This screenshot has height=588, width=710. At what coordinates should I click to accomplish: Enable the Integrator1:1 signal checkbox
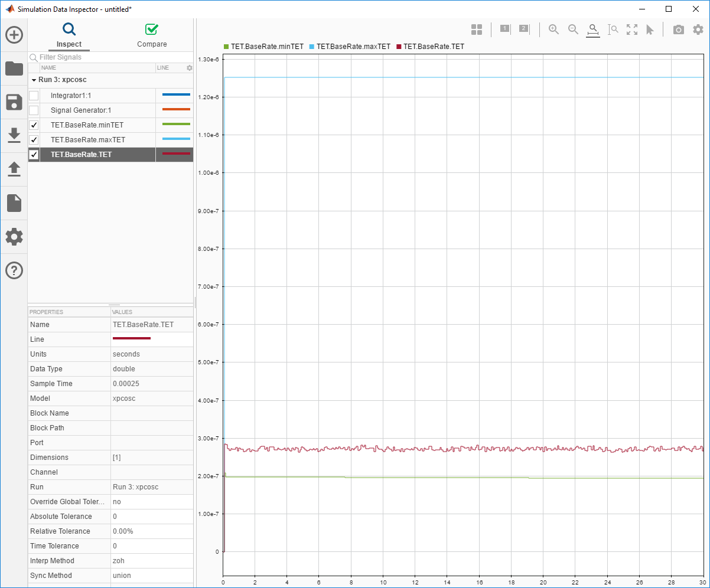(x=34, y=96)
